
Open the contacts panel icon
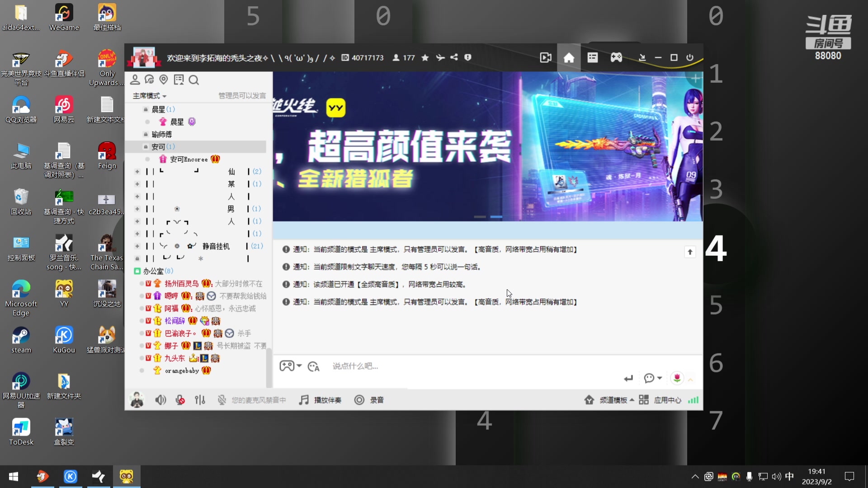coord(135,80)
